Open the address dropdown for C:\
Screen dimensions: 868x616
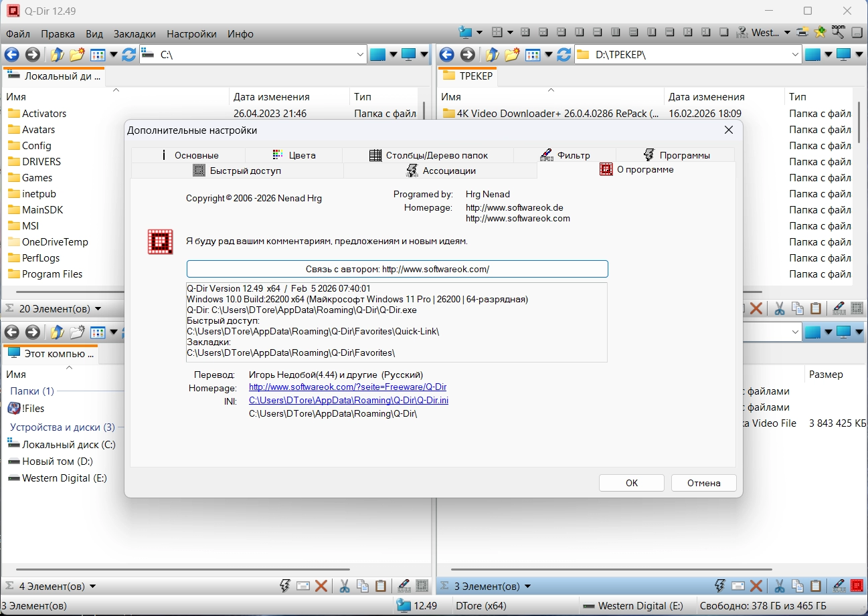tap(360, 55)
